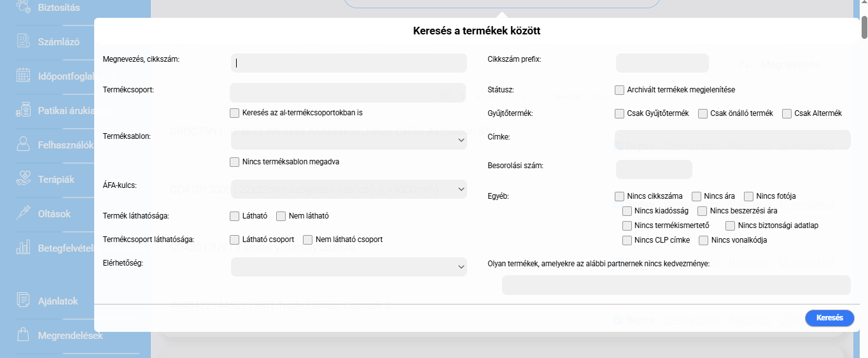Open the Betegfelvétel bar chart icon
868x358 pixels.
coord(24,248)
